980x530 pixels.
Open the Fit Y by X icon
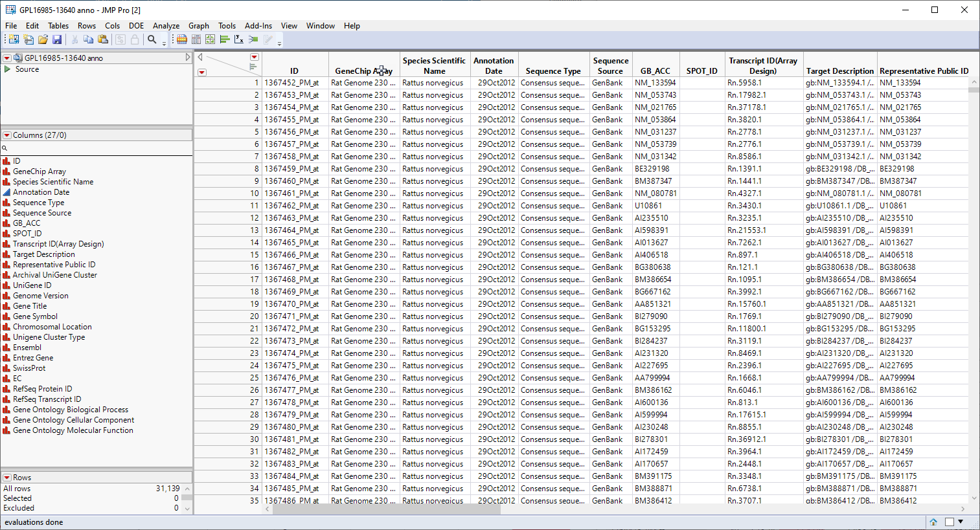239,39
